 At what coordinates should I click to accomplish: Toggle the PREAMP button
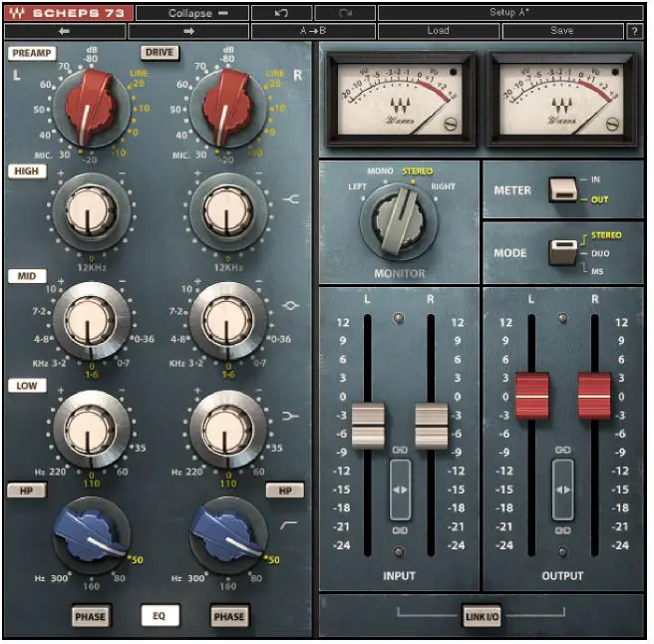[32, 53]
